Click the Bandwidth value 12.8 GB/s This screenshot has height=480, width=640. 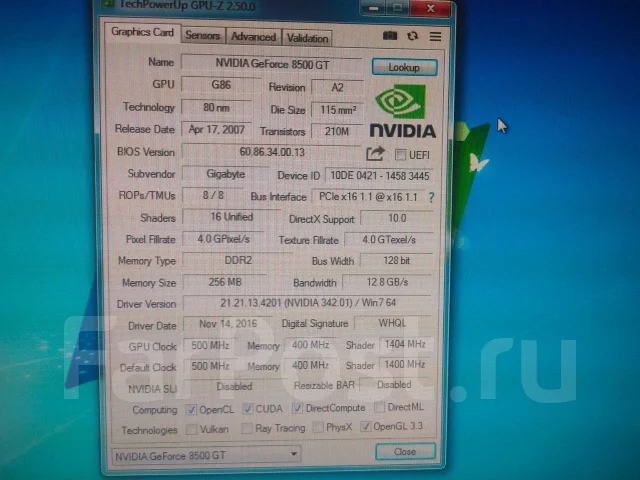coord(387,282)
